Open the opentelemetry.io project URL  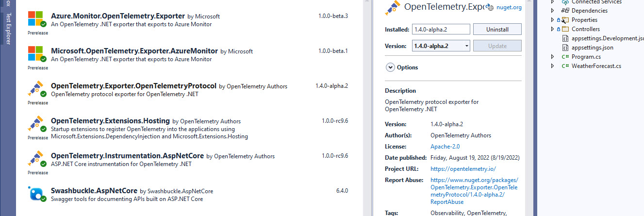463,169
